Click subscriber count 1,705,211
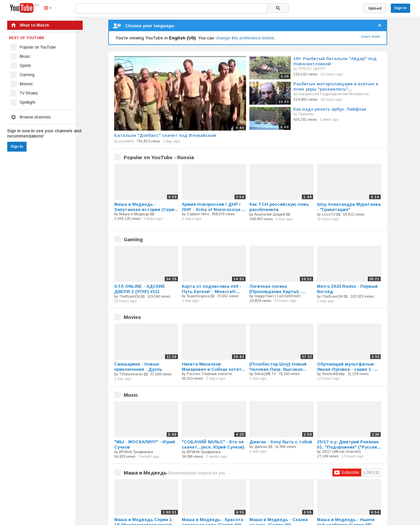The image size is (420, 525). coord(371,472)
